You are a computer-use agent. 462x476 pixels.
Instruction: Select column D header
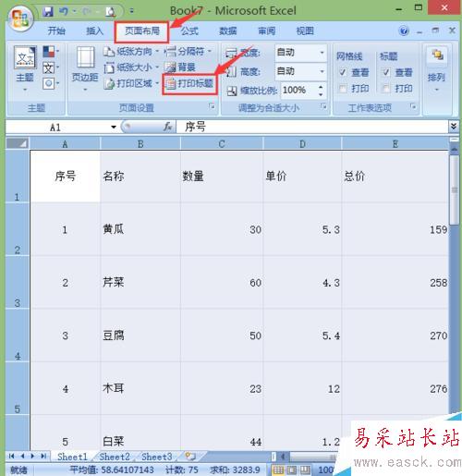[x=302, y=143]
